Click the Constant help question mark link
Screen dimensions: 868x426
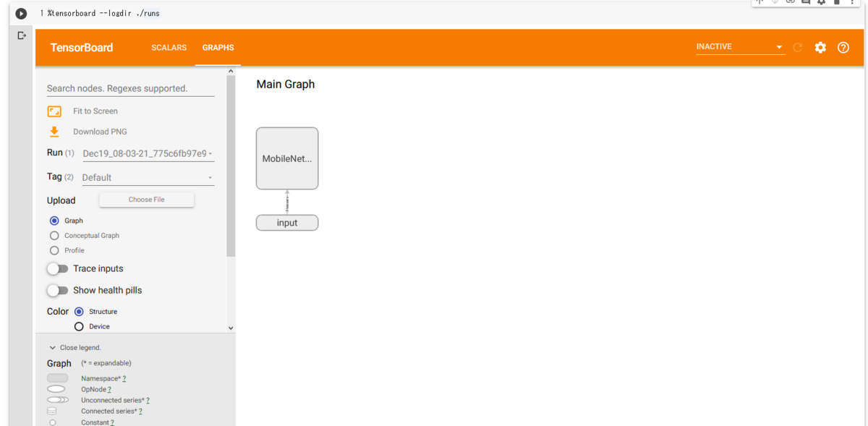click(112, 422)
